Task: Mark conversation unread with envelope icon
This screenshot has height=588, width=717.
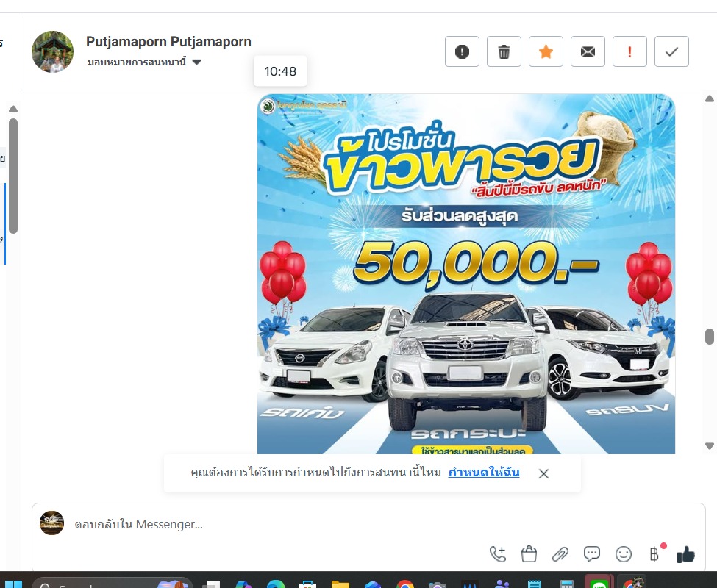Action: (x=588, y=51)
